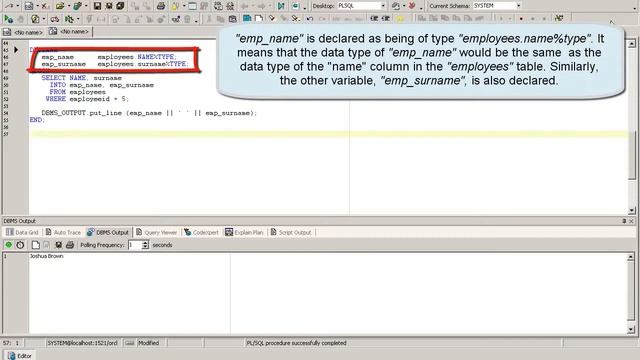This screenshot has height=360, width=640.
Task: Click the Save all stacked floppy icon
Action: (x=120, y=6)
